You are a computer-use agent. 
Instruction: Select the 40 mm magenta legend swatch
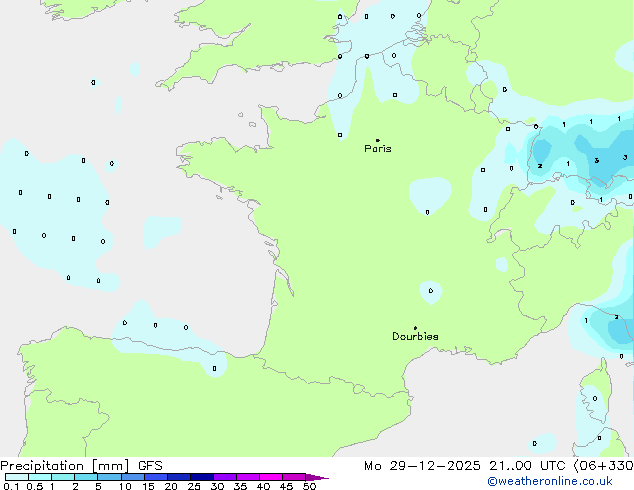click(271, 477)
